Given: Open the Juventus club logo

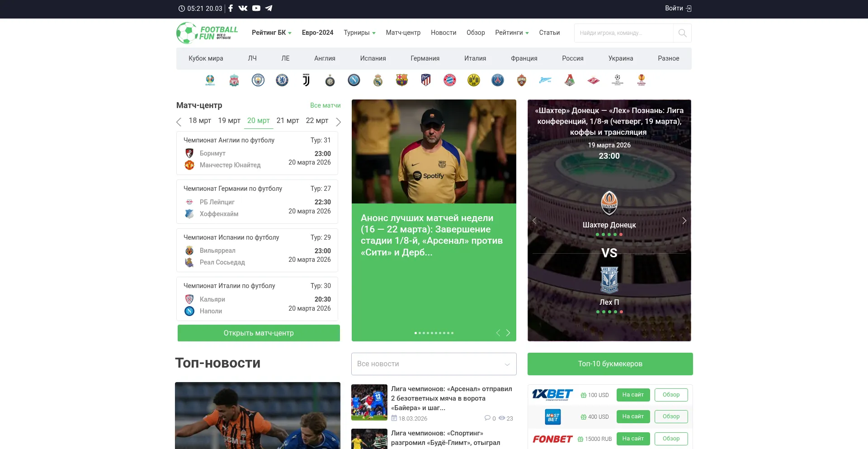Looking at the screenshot, I should pos(306,80).
